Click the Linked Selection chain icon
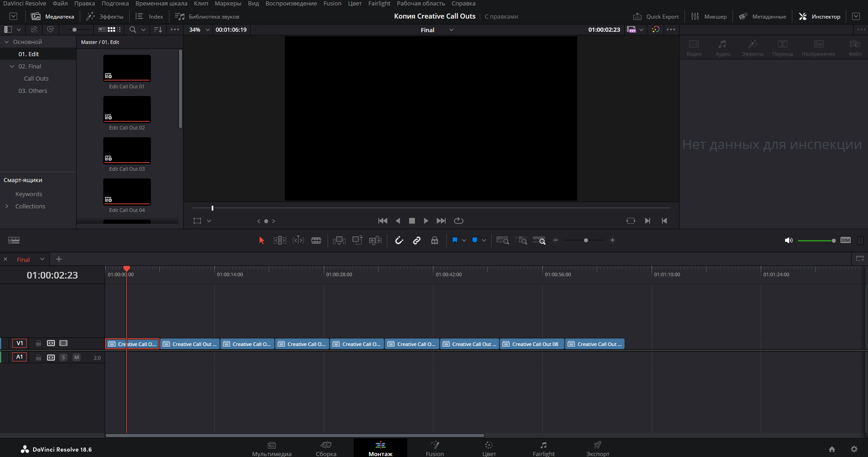Image resolution: width=868 pixels, height=457 pixels. point(417,241)
